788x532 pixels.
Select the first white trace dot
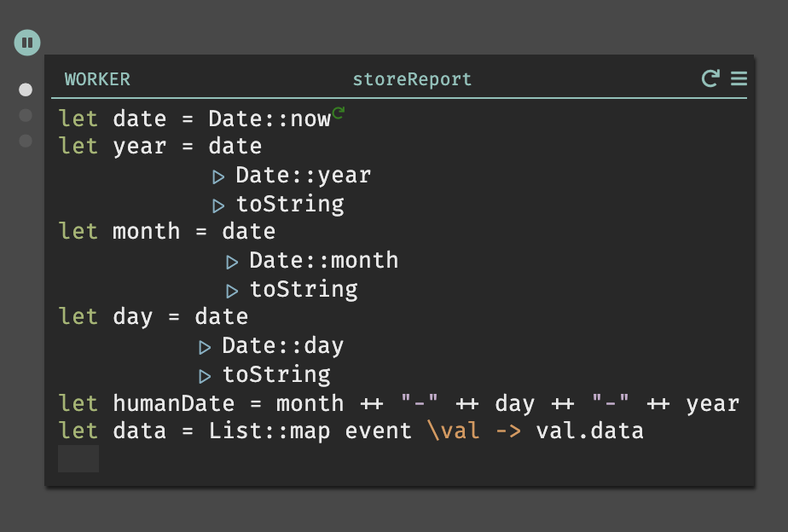pyautogui.click(x=26, y=90)
